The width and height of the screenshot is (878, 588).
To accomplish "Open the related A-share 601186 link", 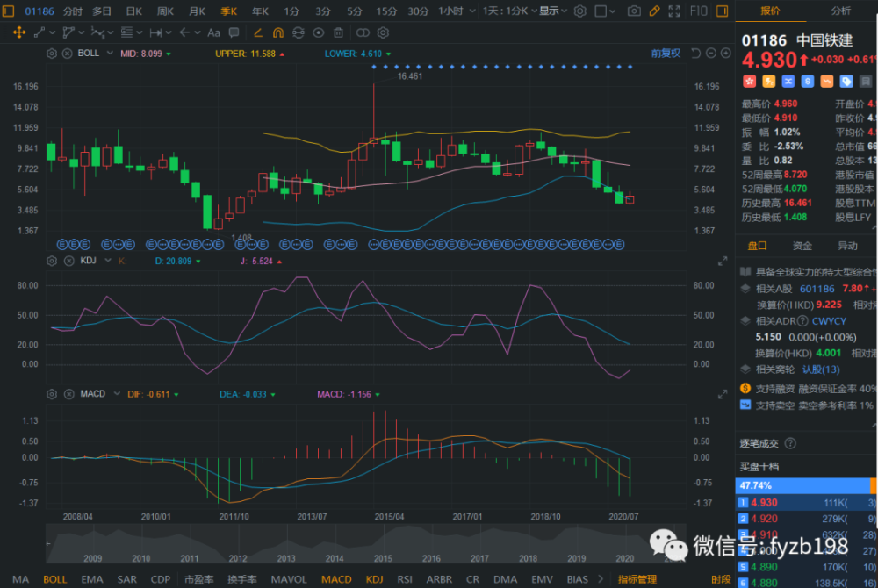I will 817,289.
